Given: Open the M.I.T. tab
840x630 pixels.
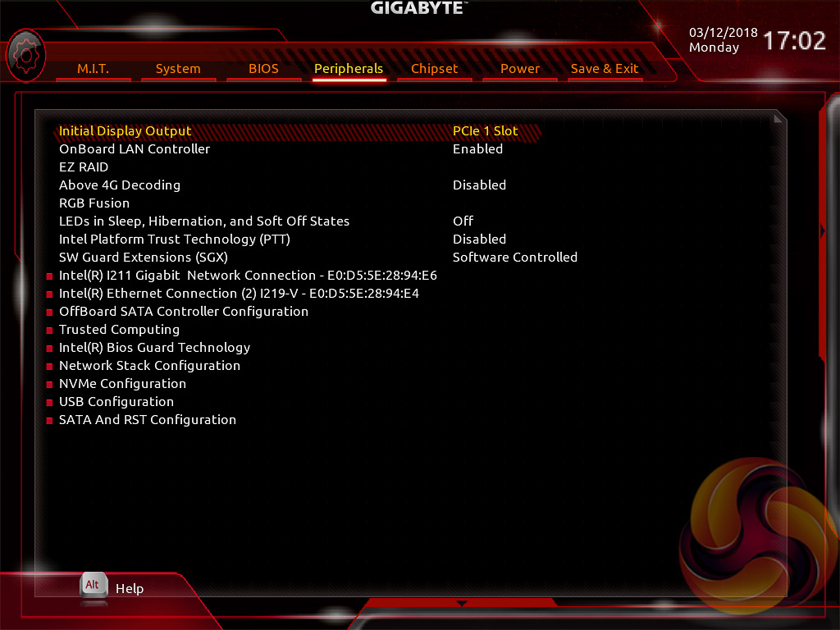Looking at the screenshot, I should pyautogui.click(x=93, y=69).
